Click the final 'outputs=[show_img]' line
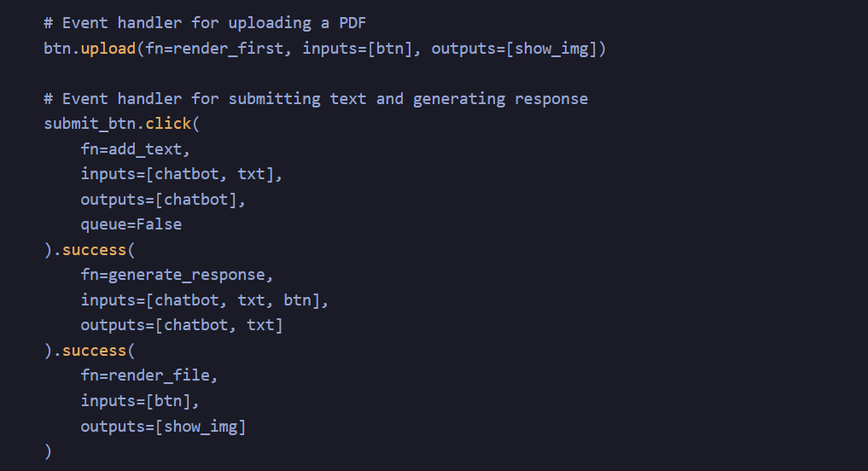The width and height of the screenshot is (868, 471). click(x=163, y=426)
